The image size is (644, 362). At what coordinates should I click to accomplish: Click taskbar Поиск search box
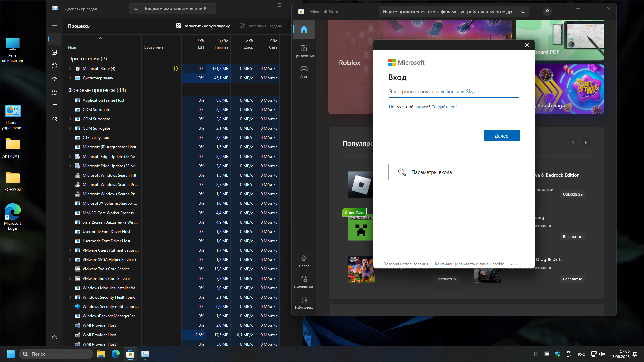pos(56,354)
